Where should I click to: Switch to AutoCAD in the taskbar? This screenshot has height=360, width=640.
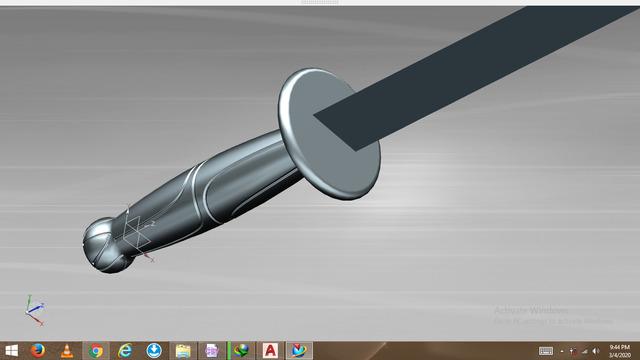(270, 351)
